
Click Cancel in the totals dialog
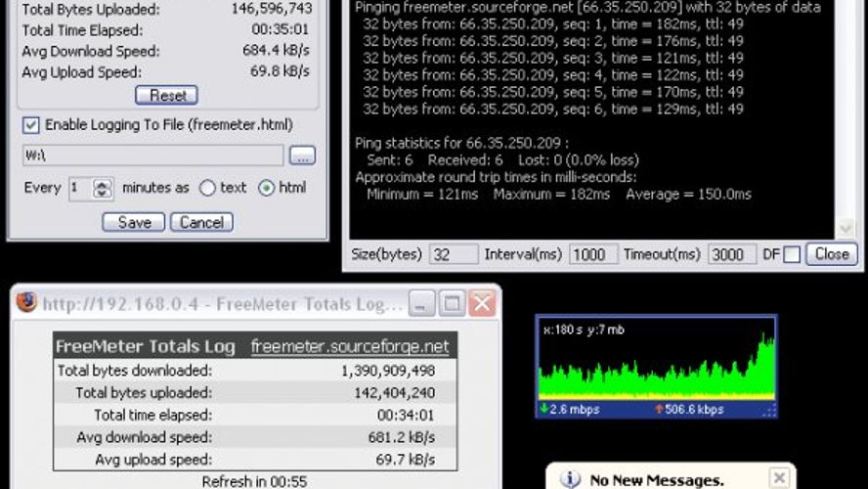(x=201, y=222)
